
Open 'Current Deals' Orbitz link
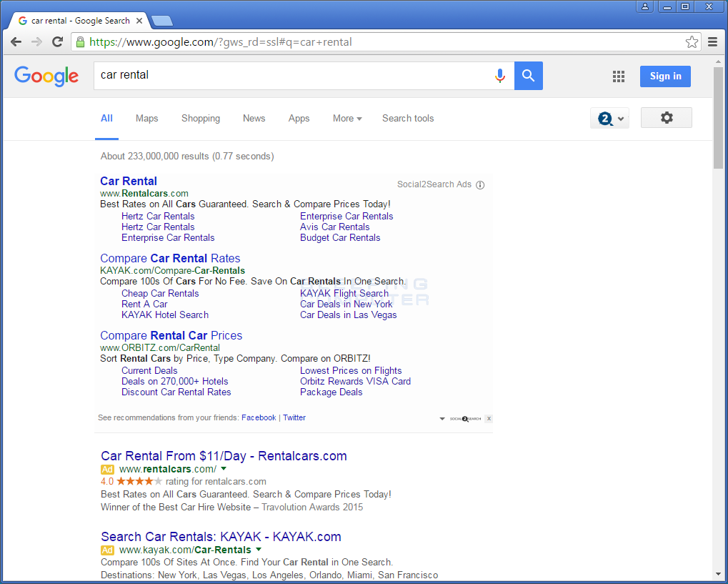[149, 370]
